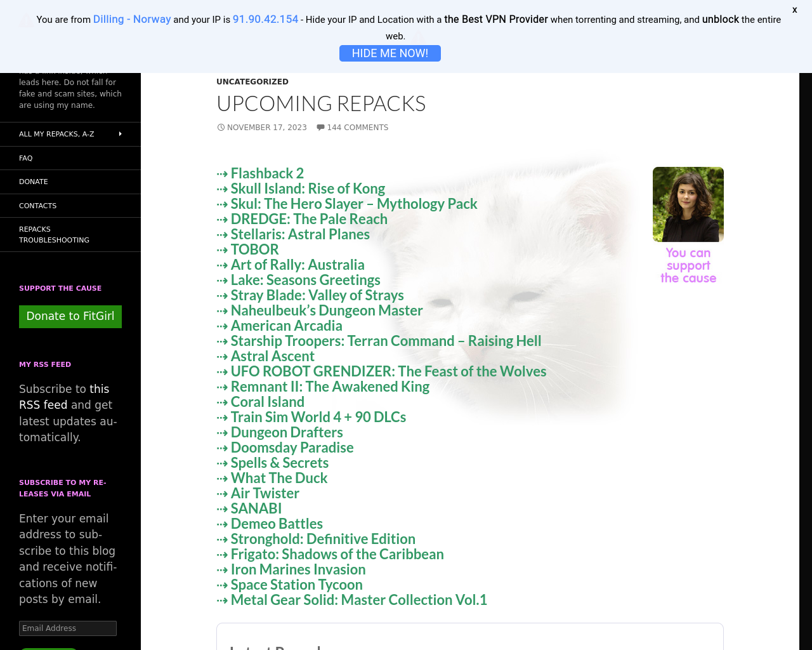Click the My RSS Feed heading
The height and width of the screenshot is (650, 812).
(45, 364)
